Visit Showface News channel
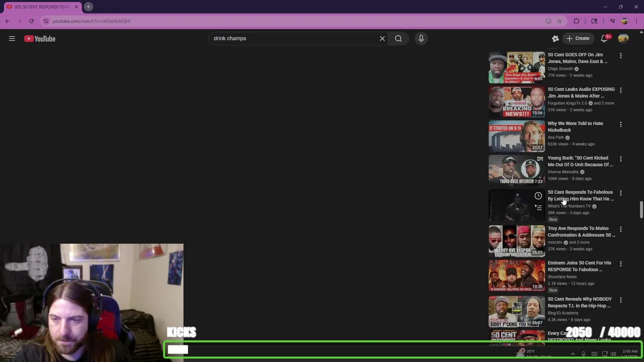 [562, 277]
